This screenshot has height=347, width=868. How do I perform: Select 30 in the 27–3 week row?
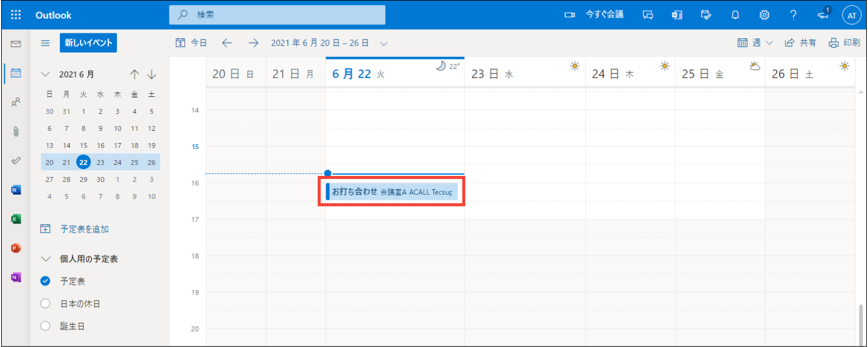tap(101, 180)
